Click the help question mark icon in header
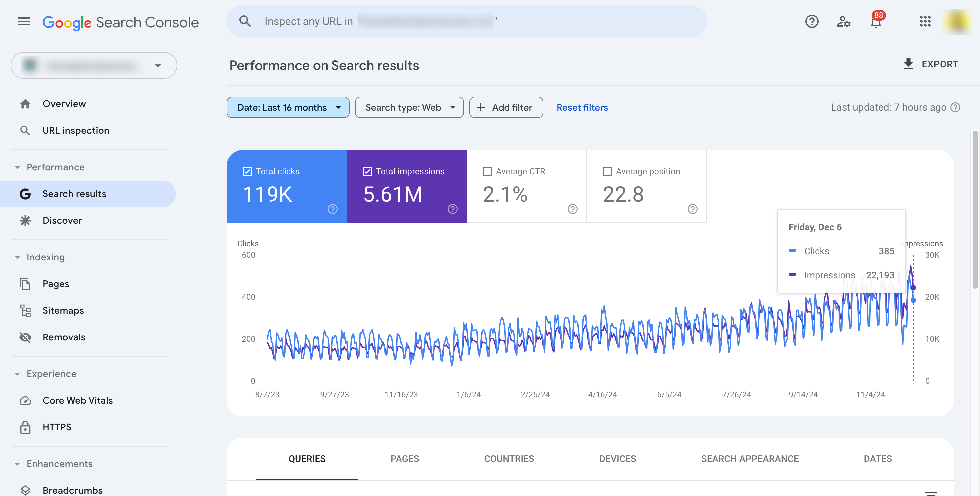This screenshot has width=980, height=496. (x=811, y=22)
